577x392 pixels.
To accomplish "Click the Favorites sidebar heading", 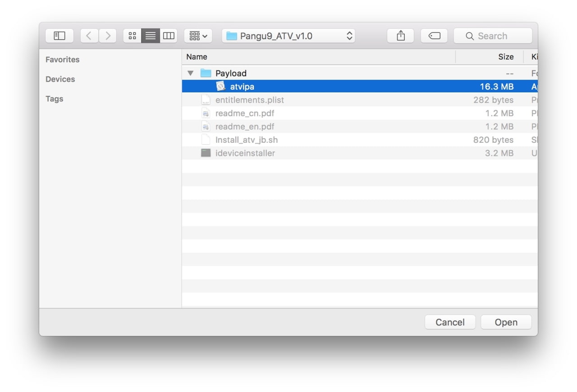I will pos(62,59).
